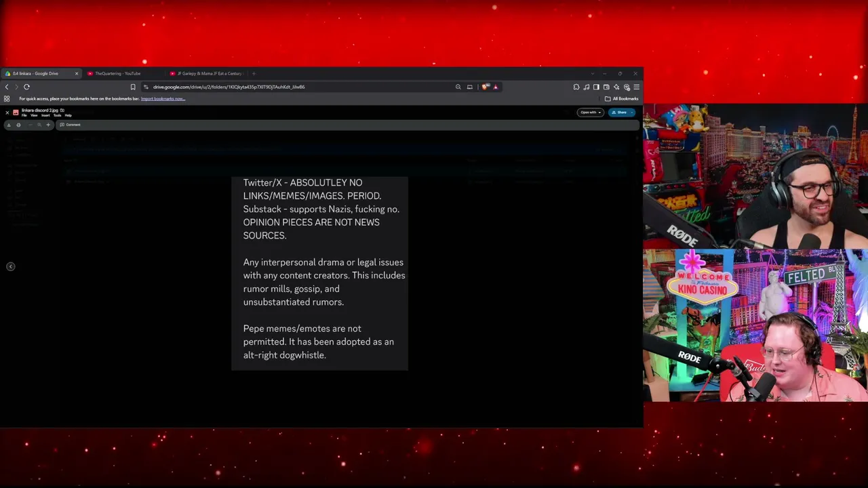Open the Brave Rewards triangle icon

tap(496, 87)
